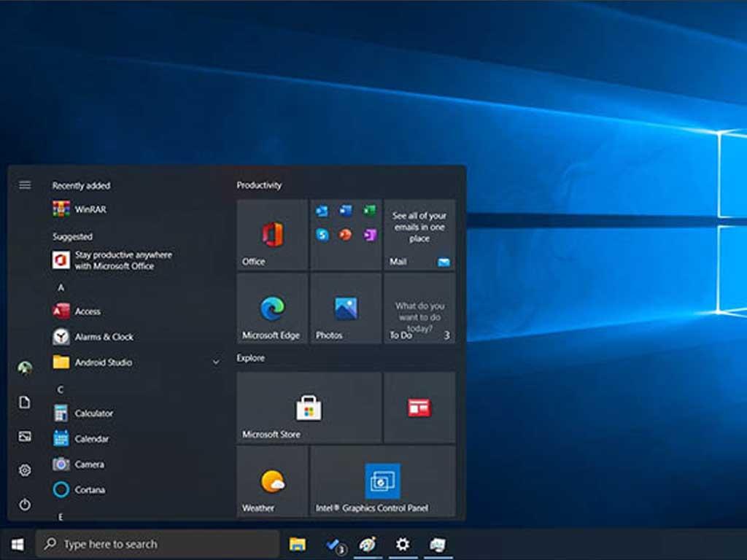Open the red News tile
This screenshot has height=560, width=747.
[x=419, y=408]
